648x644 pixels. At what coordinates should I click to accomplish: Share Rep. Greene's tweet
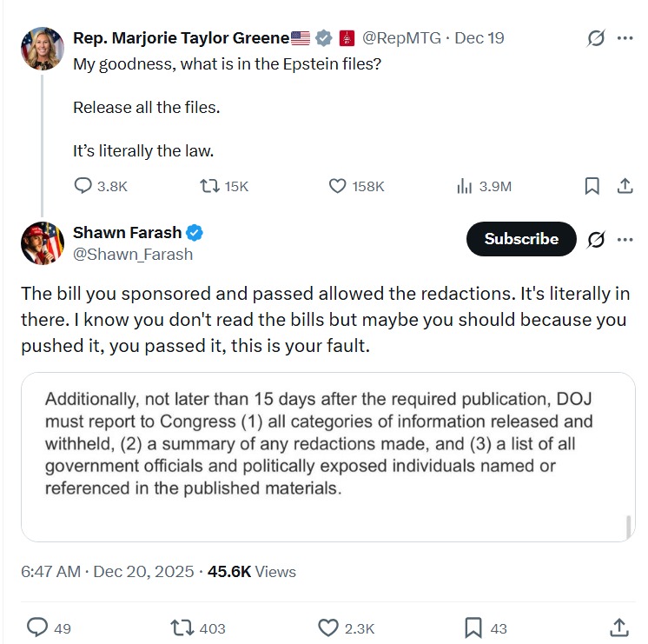pyautogui.click(x=625, y=186)
